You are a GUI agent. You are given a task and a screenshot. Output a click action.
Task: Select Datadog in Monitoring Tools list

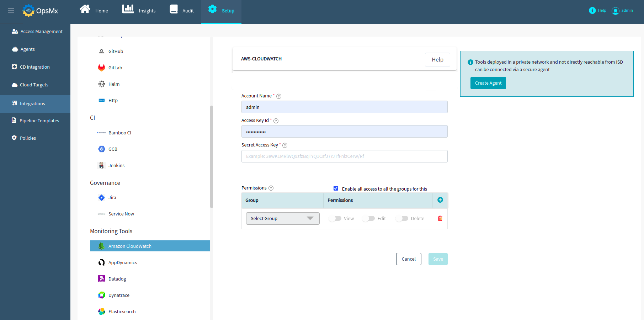[x=117, y=279]
